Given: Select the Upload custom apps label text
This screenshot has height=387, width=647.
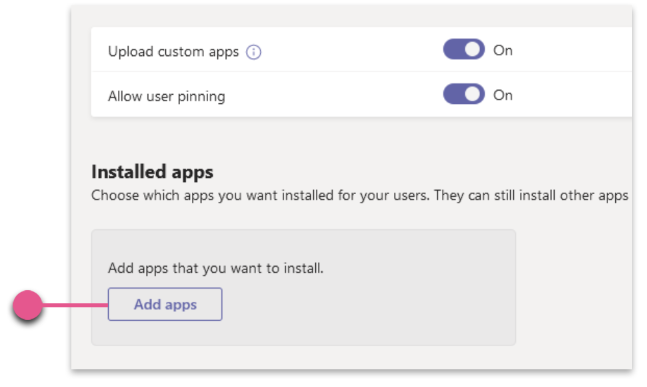Looking at the screenshot, I should pyautogui.click(x=173, y=52).
